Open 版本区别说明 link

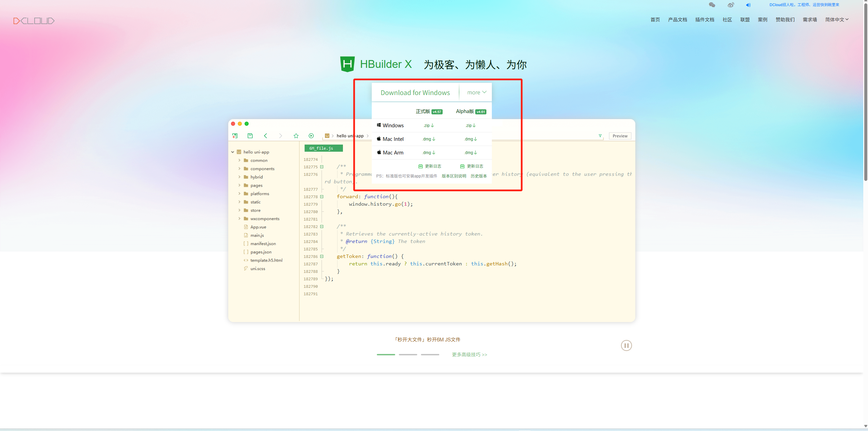[x=454, y=176]
